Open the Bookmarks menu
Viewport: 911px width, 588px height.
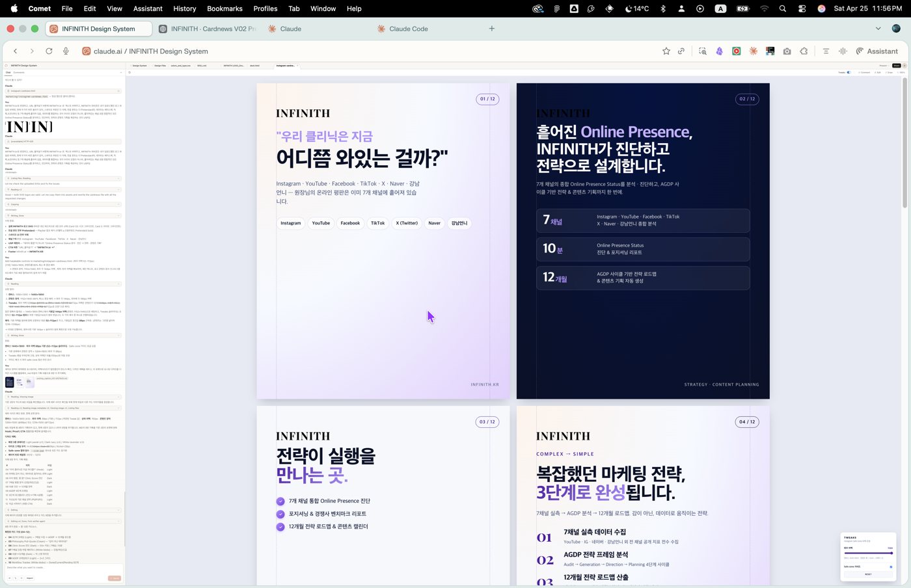pos(224,8)
